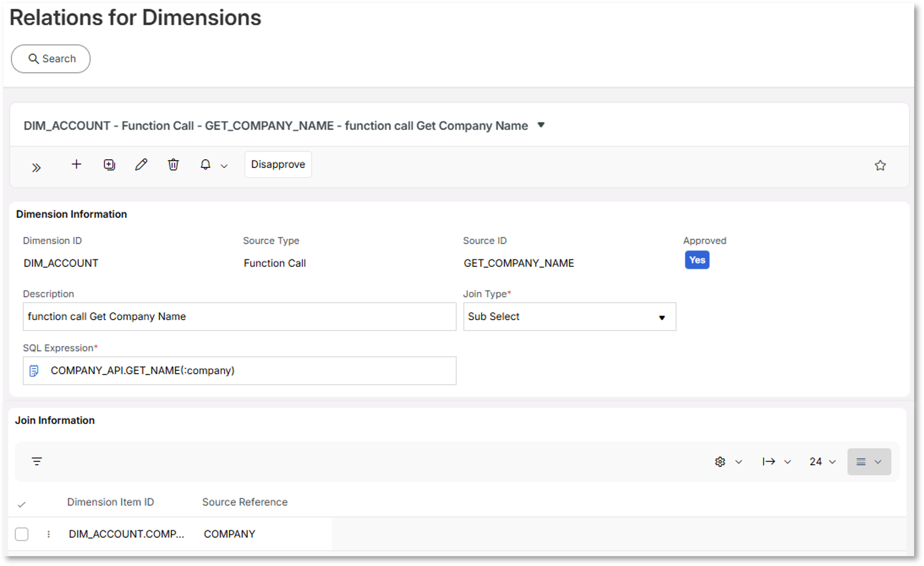Click the GET_COMPANY_NAME Source ID value
924x566 pixels.
point(519,263)
